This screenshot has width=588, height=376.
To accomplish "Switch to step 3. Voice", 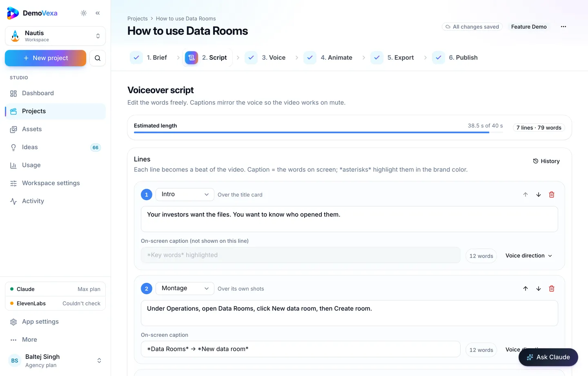I will (x=265, y=58).
